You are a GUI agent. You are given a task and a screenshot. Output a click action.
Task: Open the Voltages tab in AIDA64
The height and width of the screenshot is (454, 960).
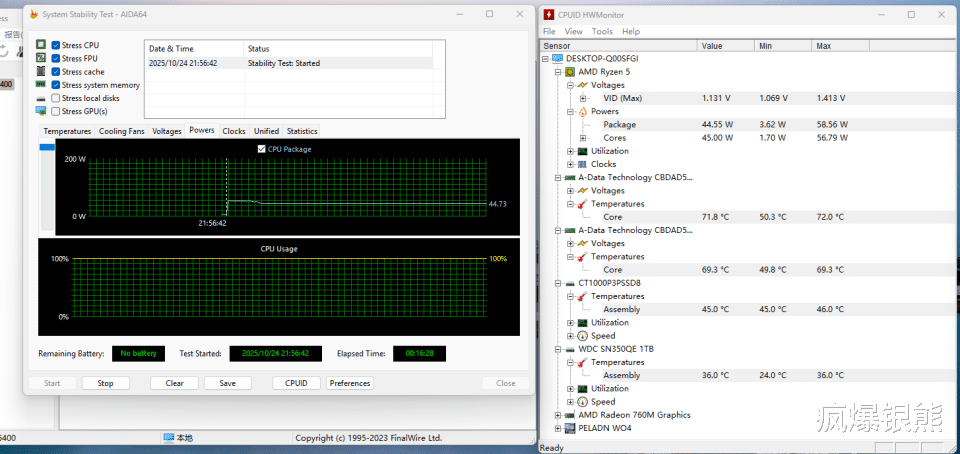[167, 131]
